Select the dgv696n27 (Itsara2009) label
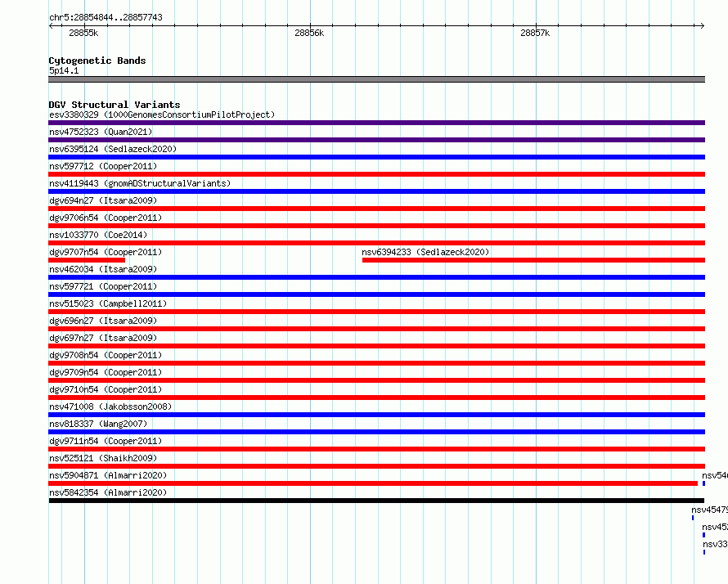The image size is (728, 584). pyautogui.click(x=103, y=321)
